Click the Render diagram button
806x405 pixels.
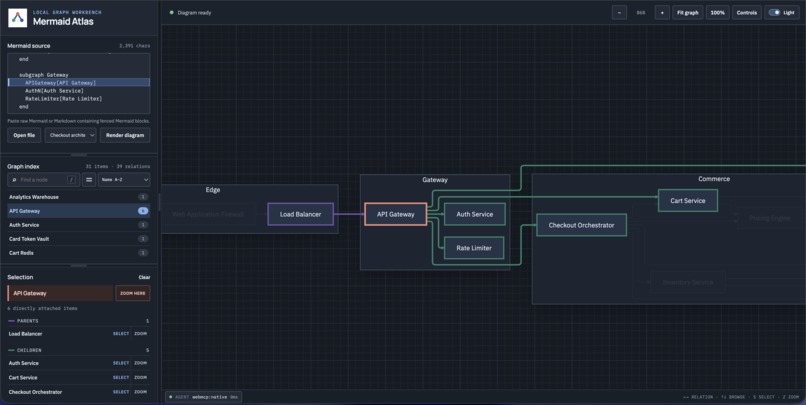(x=125, y=135)
